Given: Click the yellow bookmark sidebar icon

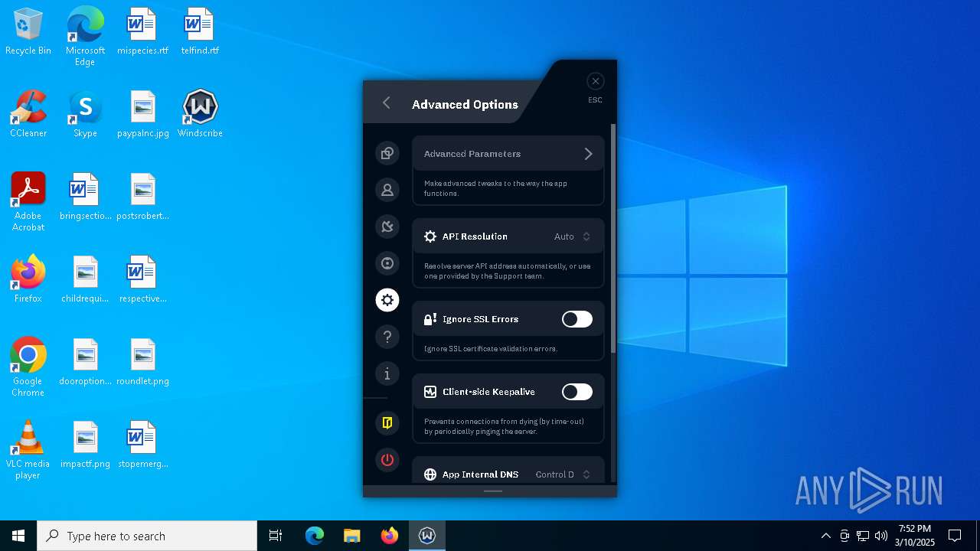Looking at the screenshot, I should click(387, 422).
